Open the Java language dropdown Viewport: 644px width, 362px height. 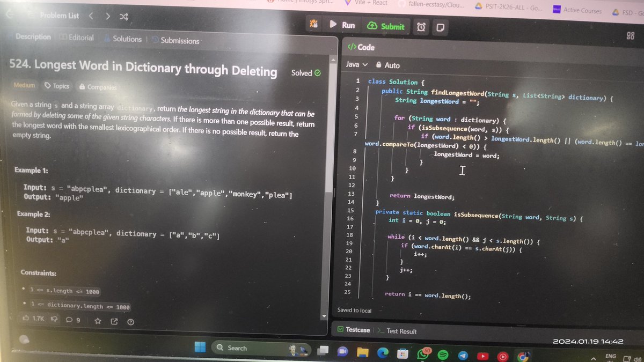click(x=357, y=64)
